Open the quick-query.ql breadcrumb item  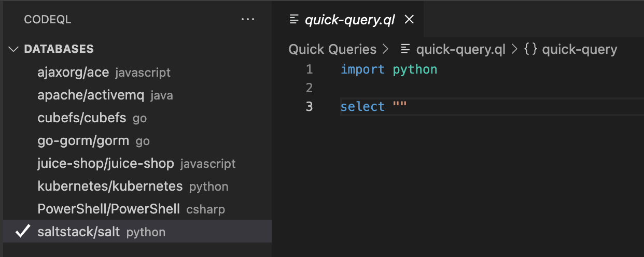(461, 50)
